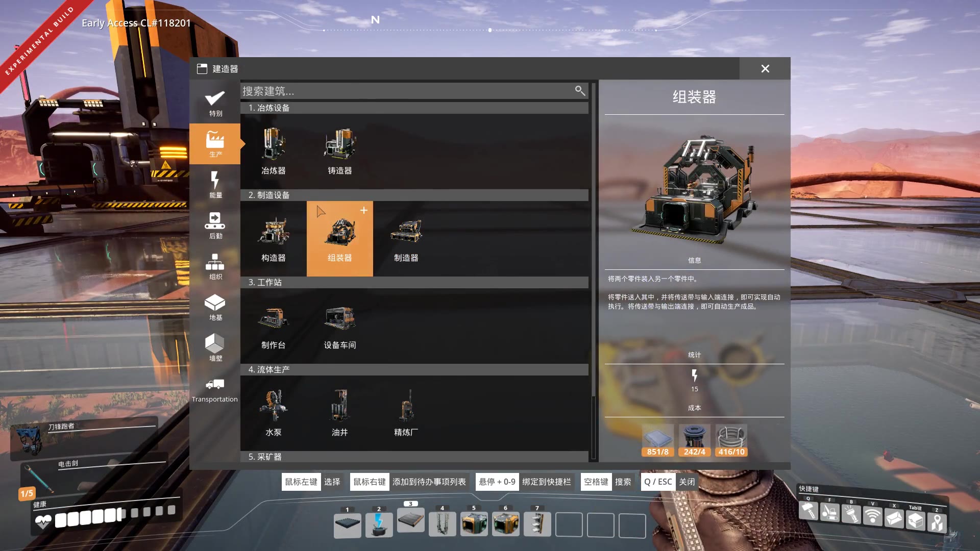The image size is (980, 551).
Task: Click the 关闭 close hint button
Action: pyautogui.click(x=686, y=482)
